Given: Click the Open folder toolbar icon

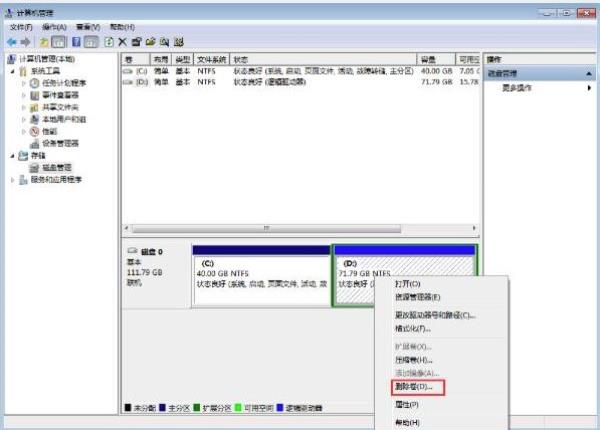Looking at the screenshot, I should 150,42.
